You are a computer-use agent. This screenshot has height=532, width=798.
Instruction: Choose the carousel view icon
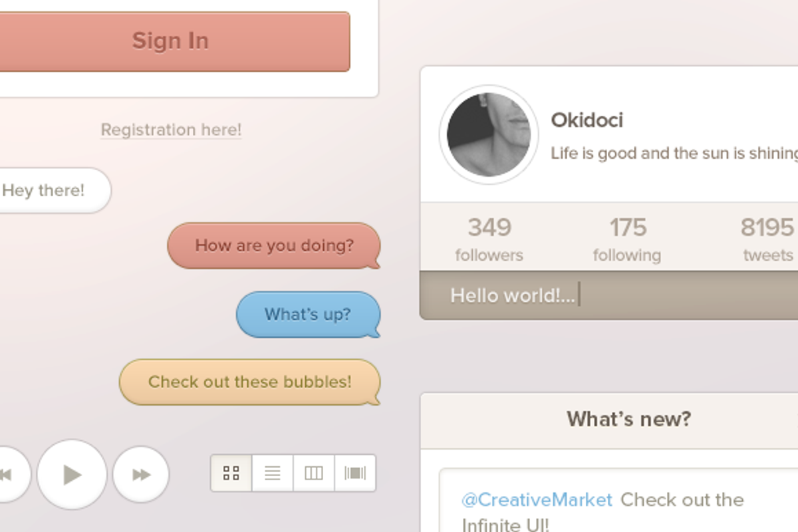(354, 473)
